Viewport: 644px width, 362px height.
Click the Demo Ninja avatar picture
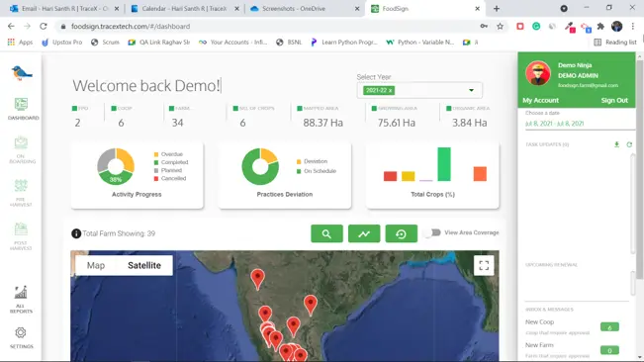pyautogui.click(x=538, y=73)
